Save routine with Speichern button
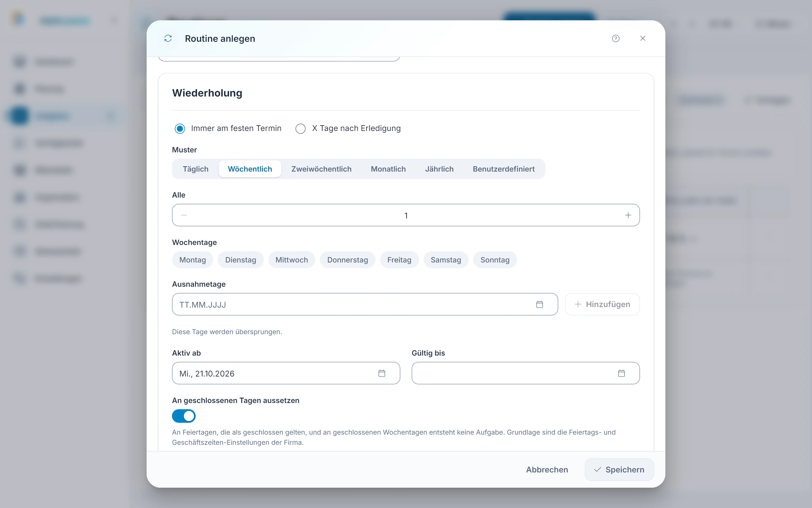The width and height of the screenshot is (812, 508). 619,470
